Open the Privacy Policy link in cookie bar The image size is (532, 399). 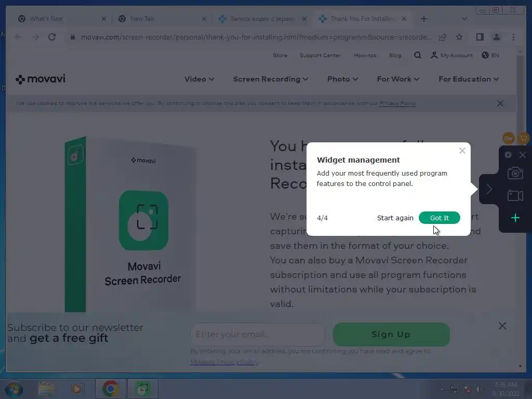tap(397, 103)
